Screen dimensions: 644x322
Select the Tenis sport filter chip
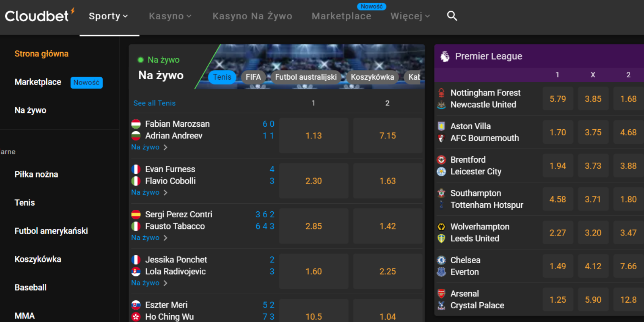pyautogui.click(x=222, y=77)
